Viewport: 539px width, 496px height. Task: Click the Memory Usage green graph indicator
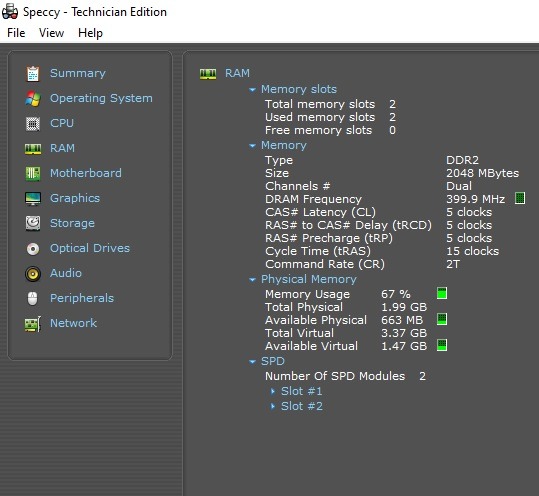coord(442,293)
